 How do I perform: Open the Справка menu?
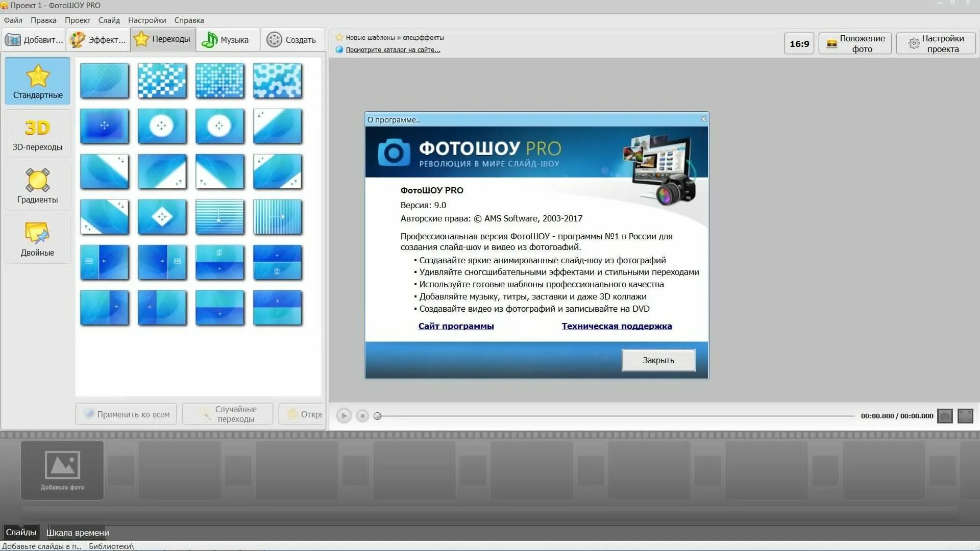pyautogui.click(x=189, y=20)
